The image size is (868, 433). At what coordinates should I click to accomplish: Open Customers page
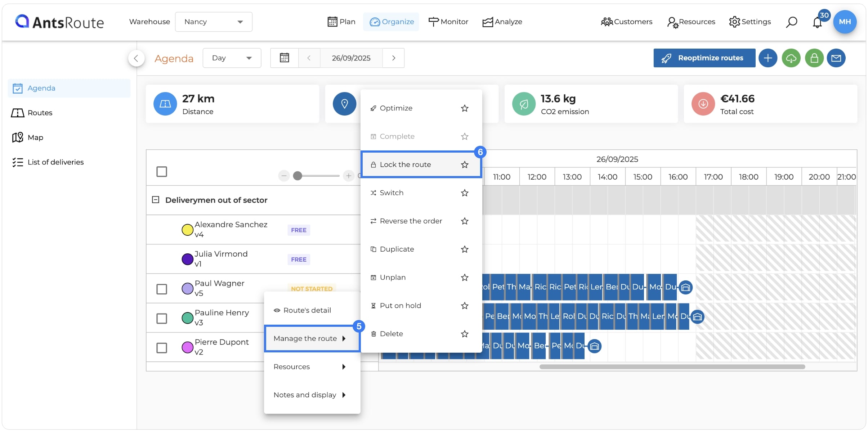click(x=626, y=22)
